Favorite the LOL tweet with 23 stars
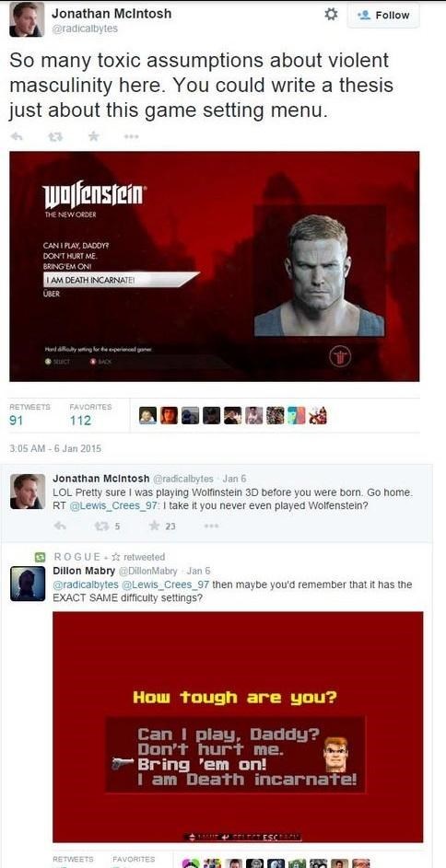The image size is (446, 868). click(162, 527)
